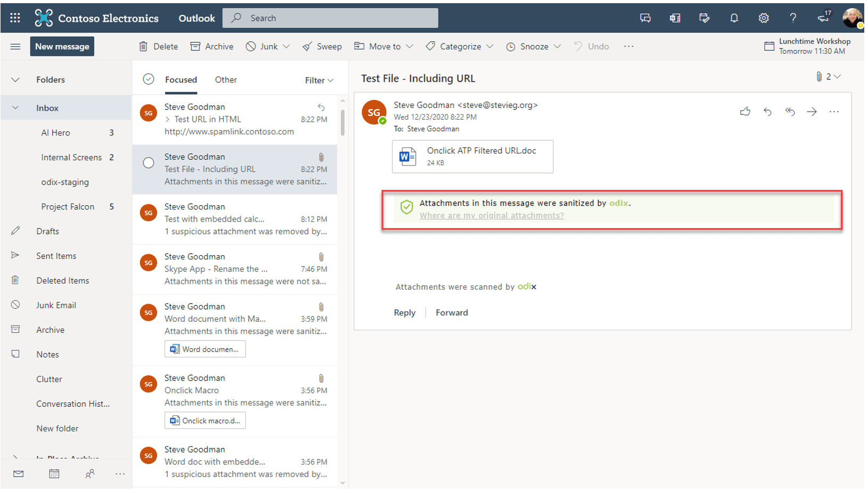Image resolution: width=868 pixels, height=494 pixels.
Task: Click the message list scrollbar thumb
Action: point(342,123)
